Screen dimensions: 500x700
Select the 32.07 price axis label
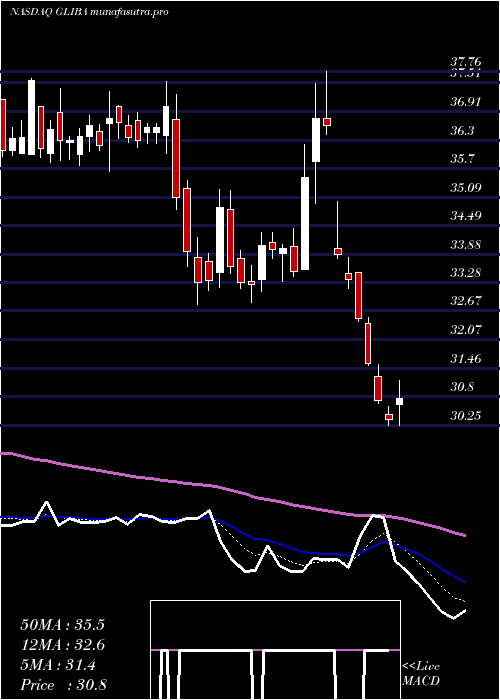(466, 330)
